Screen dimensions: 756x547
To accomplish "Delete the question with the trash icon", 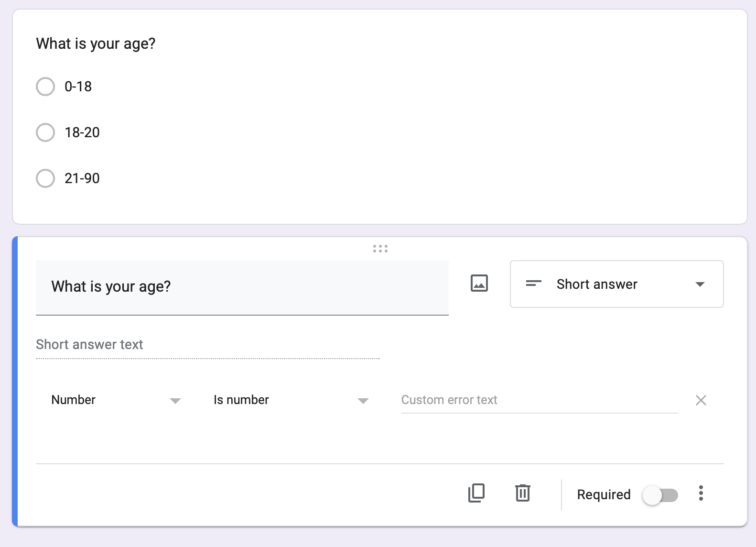I will 522,493.
